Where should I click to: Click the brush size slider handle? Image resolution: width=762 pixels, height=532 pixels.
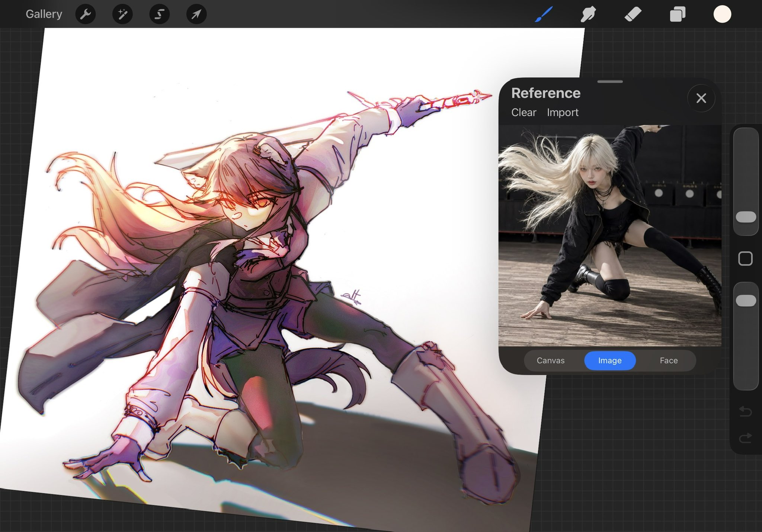click(746, 217)
